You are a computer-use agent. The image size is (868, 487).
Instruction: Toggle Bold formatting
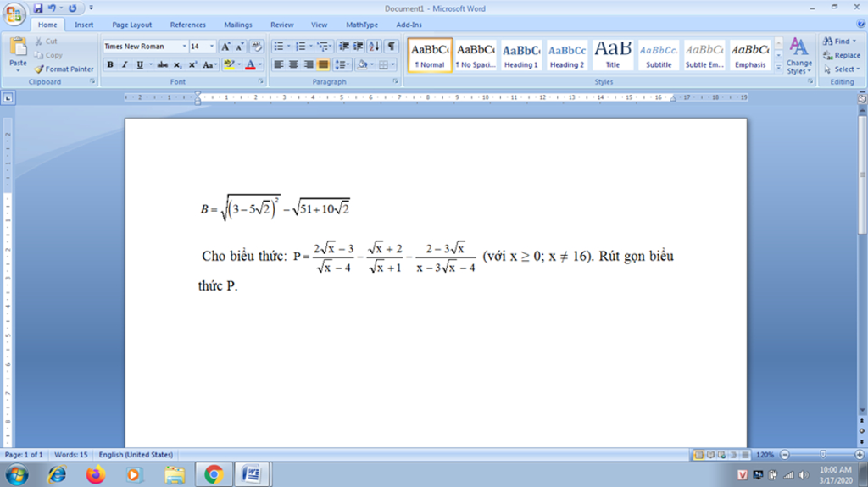tap(110, 64)
